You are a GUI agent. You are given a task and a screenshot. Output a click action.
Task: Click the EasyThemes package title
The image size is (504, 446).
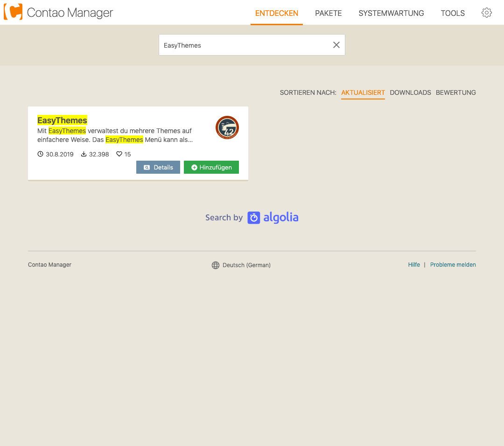62,120
